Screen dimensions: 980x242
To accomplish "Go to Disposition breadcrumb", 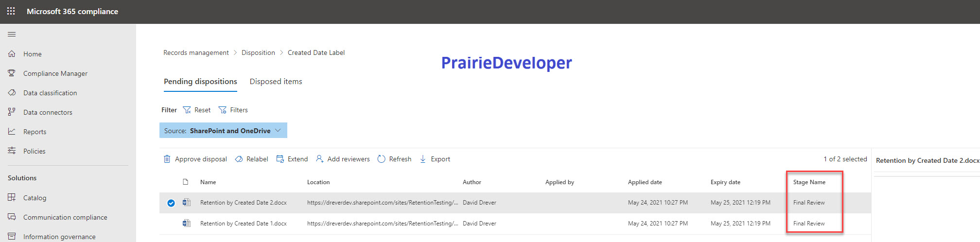I will coord(258,52).
